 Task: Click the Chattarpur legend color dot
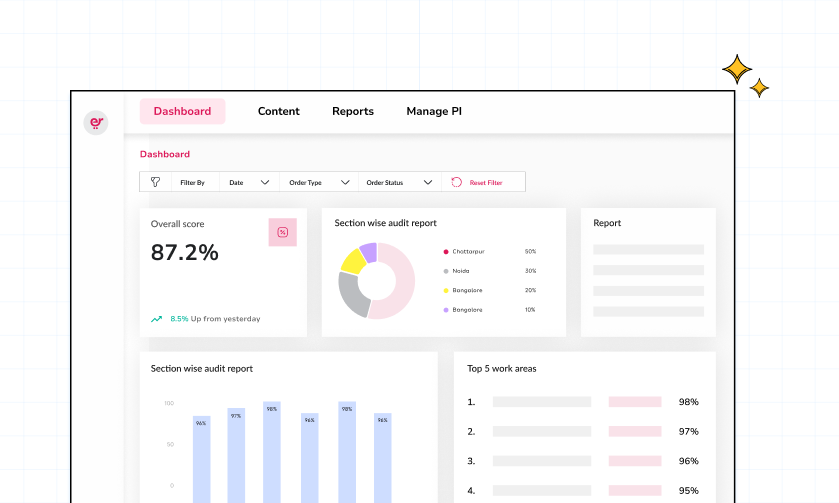446,251
